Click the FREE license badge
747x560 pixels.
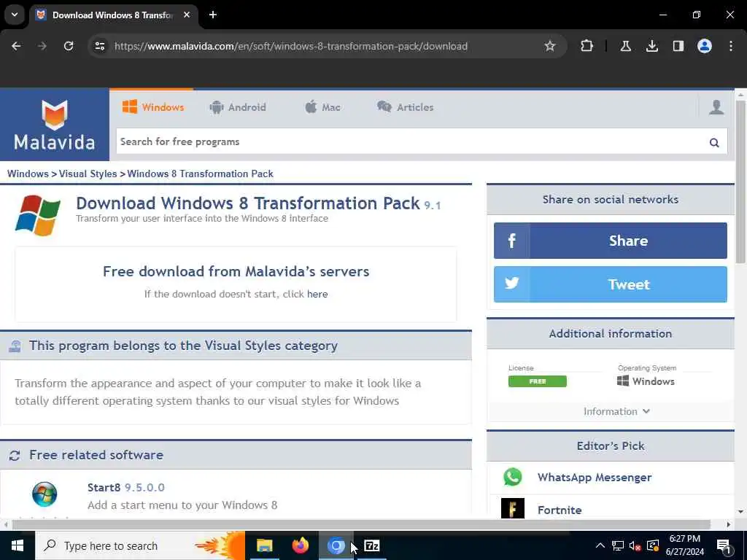pyautogui.click(x=538, y=381)
